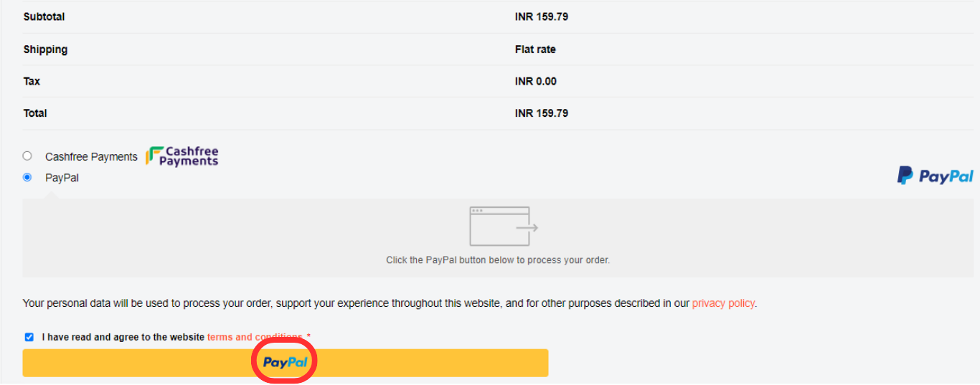Image resolution: width=980 pixels, height=385 pixels.
Task: Select the Cashfree Payments radio button
Action: (x=27, y=156)
